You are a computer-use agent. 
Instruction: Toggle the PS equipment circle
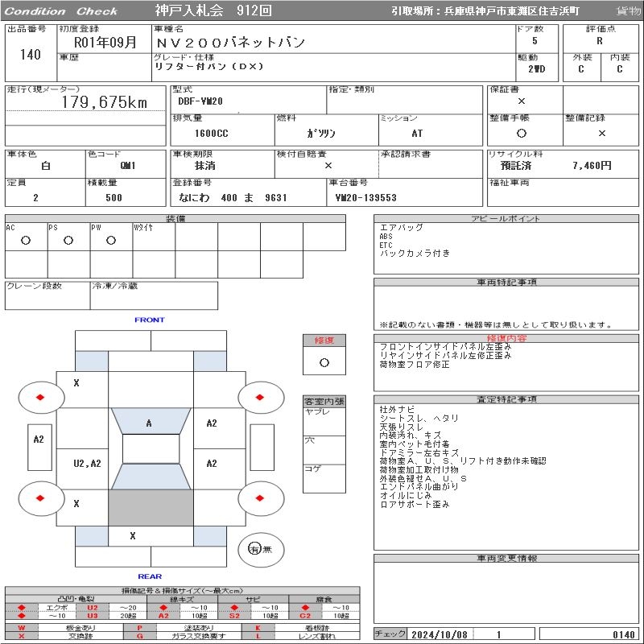click(68, 240)
